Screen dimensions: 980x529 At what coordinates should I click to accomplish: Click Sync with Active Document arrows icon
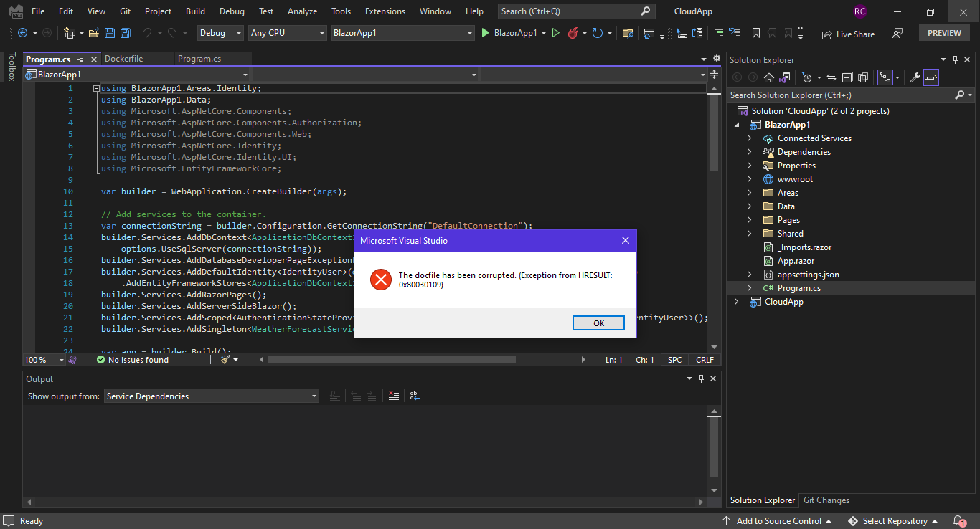point(831,77)
